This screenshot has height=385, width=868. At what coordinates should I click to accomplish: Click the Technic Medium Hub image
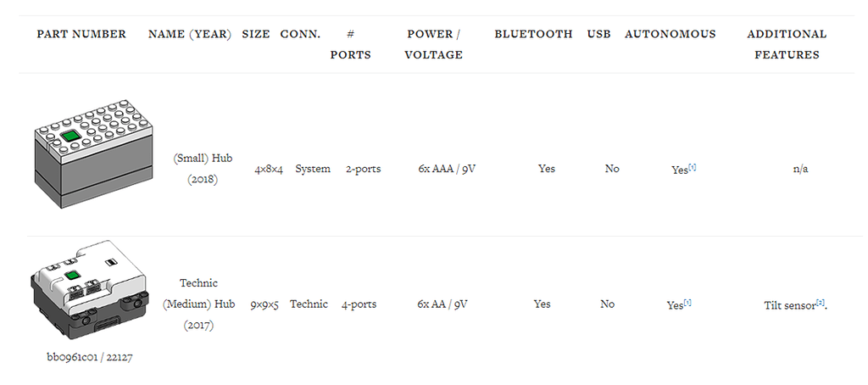tap(89, 290)
